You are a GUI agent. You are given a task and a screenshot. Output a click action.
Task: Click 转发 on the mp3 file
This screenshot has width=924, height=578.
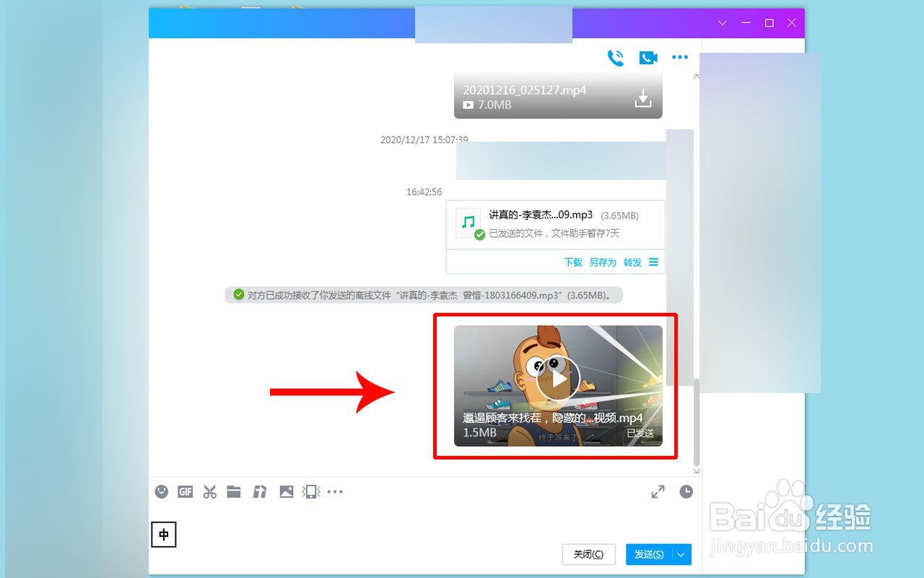633,262
